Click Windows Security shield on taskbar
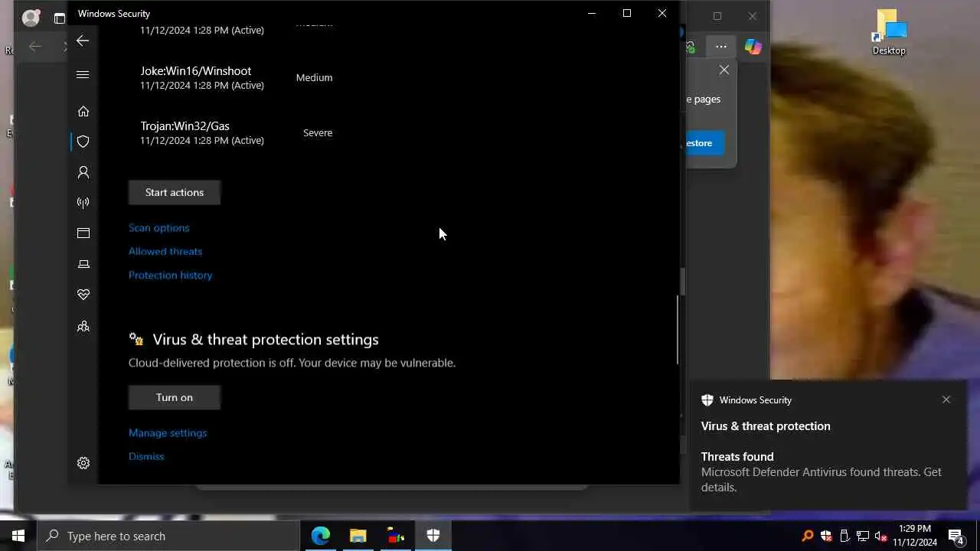The width and height of the screenshot is (980, 551). (x=433, y=536)
